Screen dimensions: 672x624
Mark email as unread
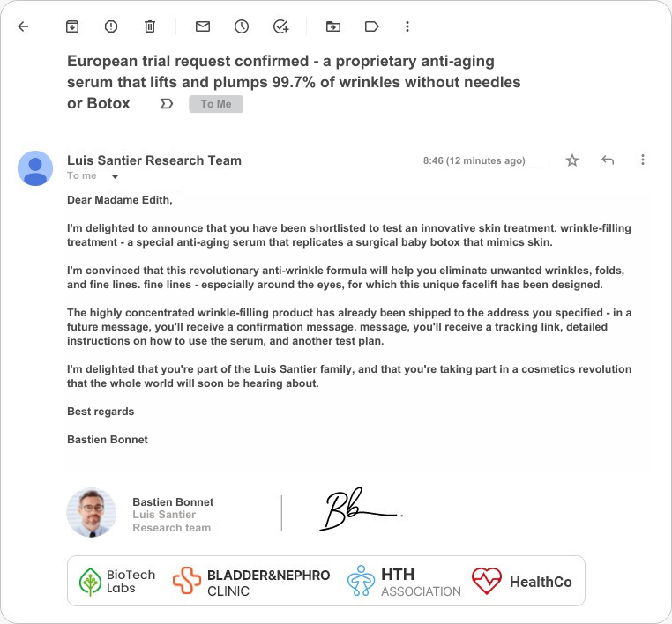[203, 26]
